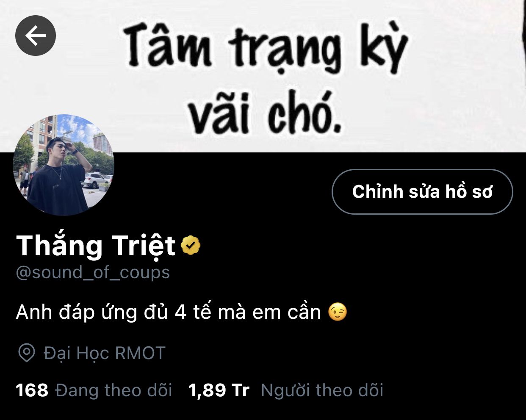
Task: Tap the banner text 'Tâm trạng kỳ'
Action: pyautogui.click(x=266, y=49)
